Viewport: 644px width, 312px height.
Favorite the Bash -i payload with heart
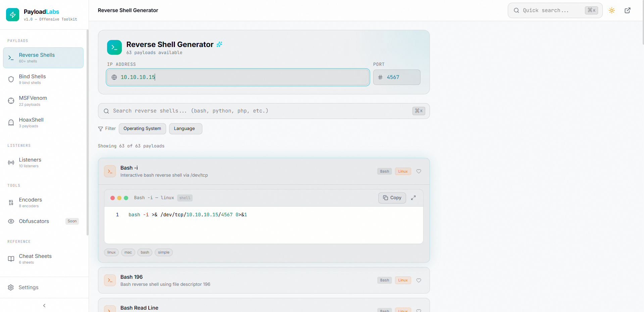[x=419, y=171]
